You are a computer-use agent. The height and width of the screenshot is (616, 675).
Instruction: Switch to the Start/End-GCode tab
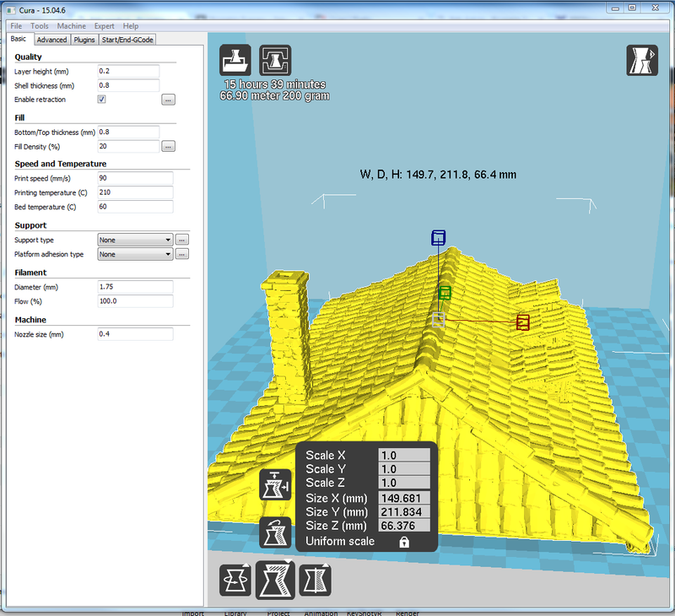[127, 40]
